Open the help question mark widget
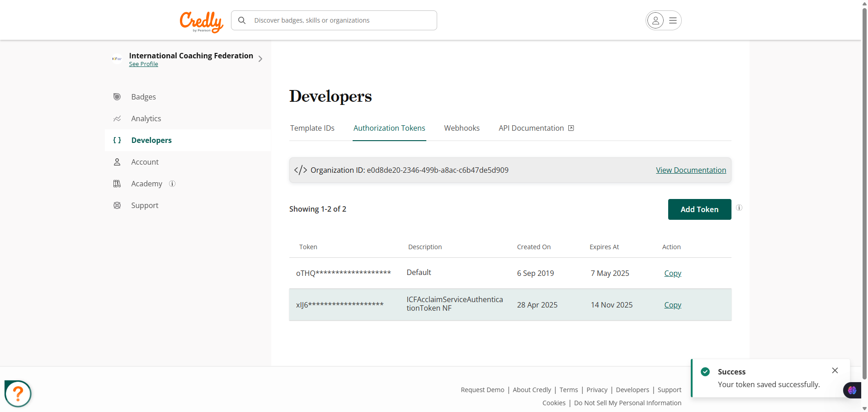Screen dimensions: 868x412 click(18, 393)
